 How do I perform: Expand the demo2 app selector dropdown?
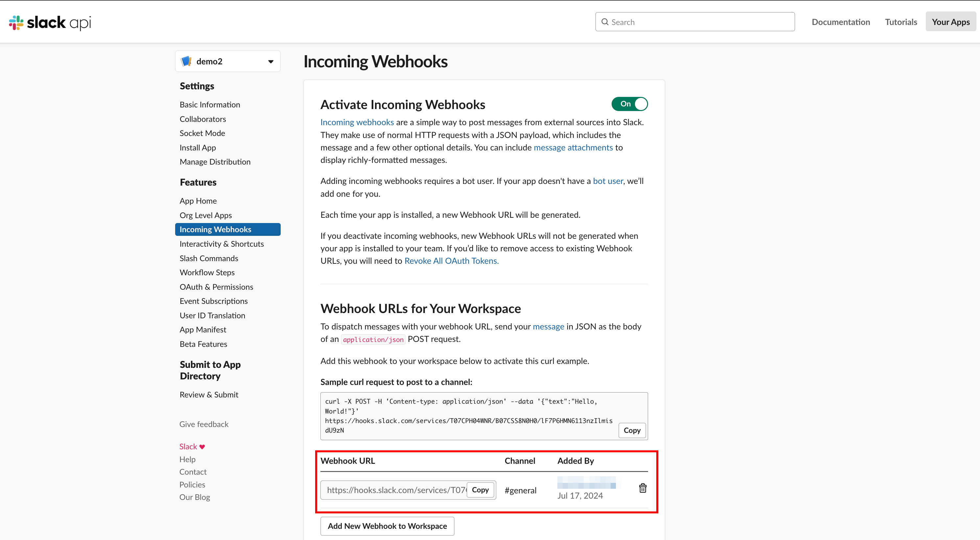coord(228,61)
